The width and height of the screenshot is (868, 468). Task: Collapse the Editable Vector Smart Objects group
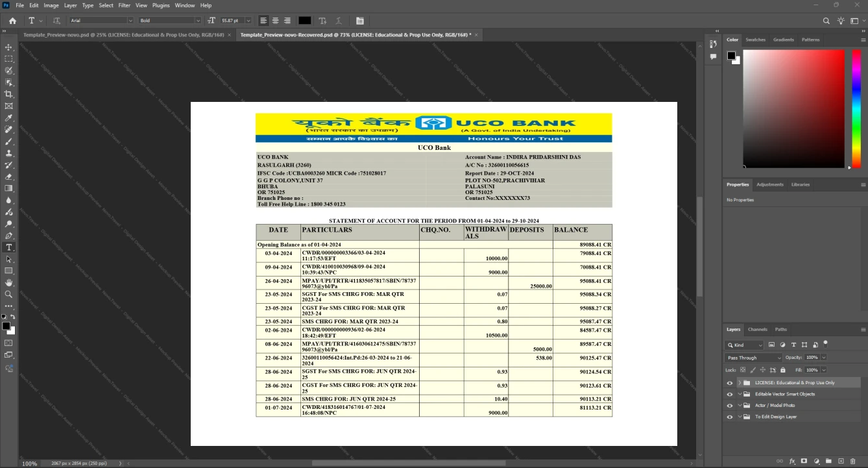[740, 394]
